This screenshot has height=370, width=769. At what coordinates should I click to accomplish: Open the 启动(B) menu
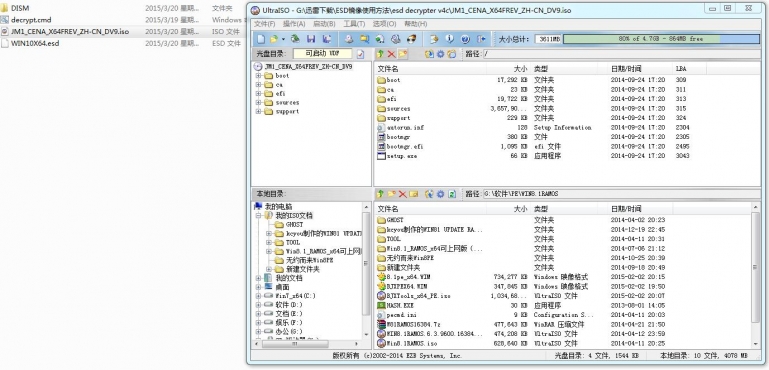324,24
